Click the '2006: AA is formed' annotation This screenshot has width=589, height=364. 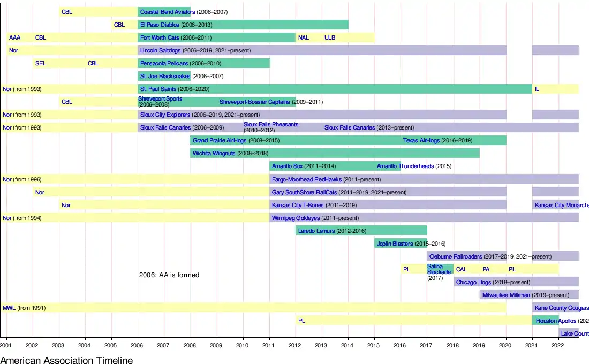coord(169,275)
